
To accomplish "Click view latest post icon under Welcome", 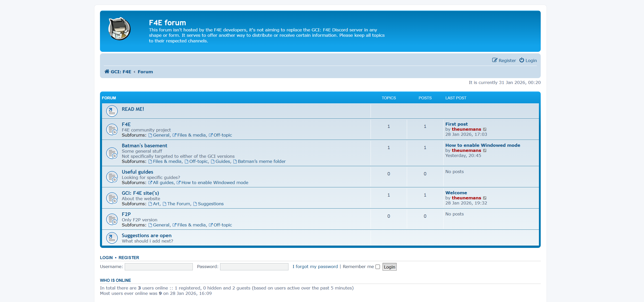I will (x=485, y=198).
